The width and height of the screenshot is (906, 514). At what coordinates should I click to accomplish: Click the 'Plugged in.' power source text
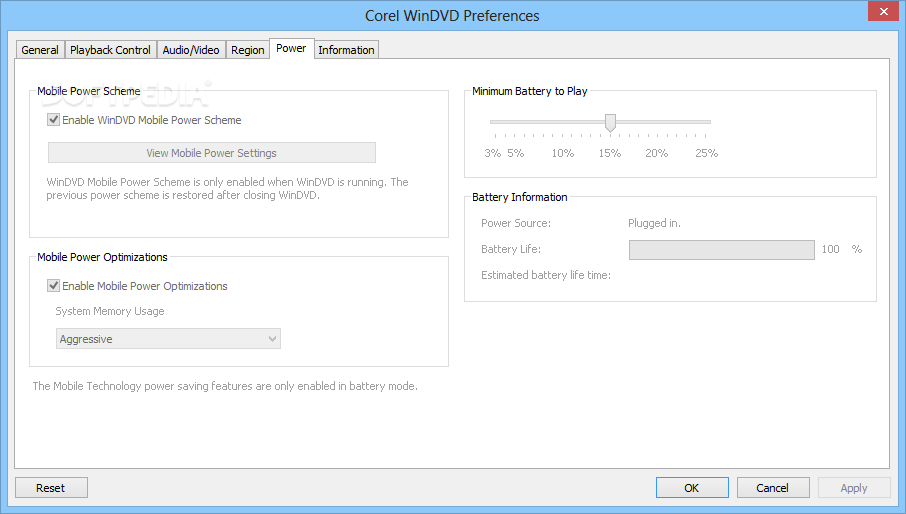coord(654,223)
